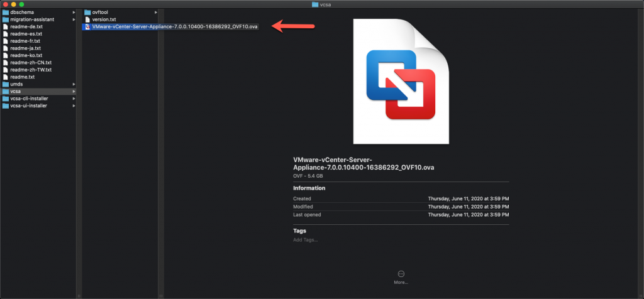Expand the vcsa-cli-installer folder arrow
The height and width of the screenshot is (299, 644).
pos(74,99)
